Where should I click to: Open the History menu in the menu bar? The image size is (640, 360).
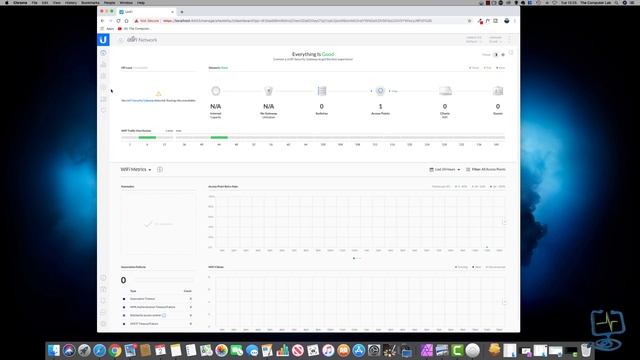[71, 2]
